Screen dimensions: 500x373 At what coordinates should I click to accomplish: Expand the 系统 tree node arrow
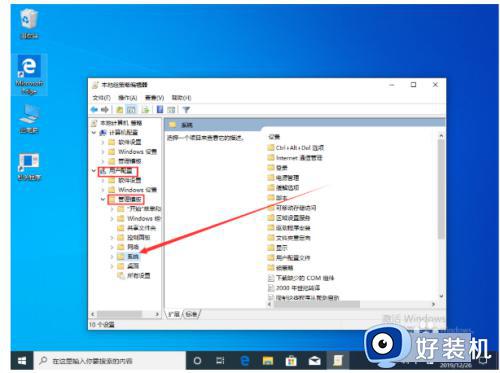coord(112,257)
